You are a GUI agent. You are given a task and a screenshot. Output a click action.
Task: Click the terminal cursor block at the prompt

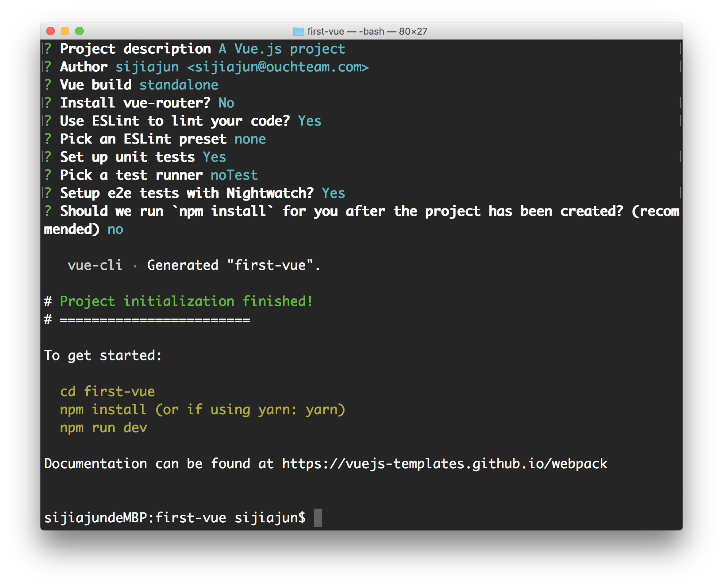pyautogui.click(x=317, y=518)
